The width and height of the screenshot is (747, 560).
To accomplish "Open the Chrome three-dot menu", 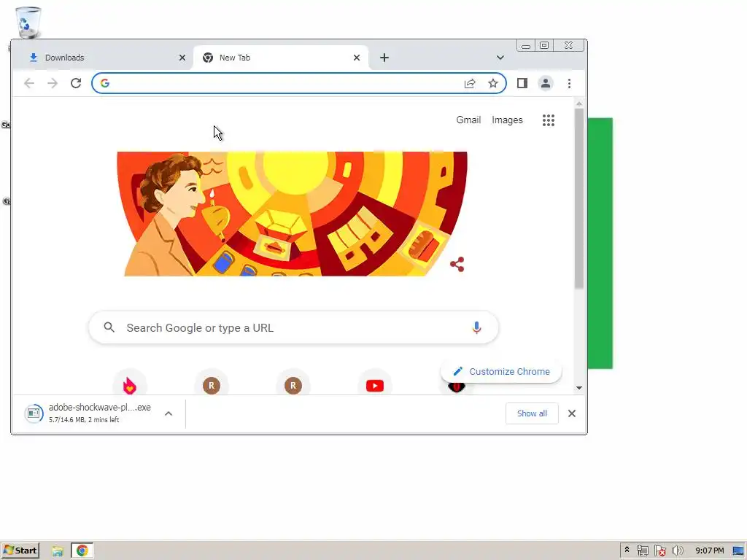I will click(x=569, y=83).
